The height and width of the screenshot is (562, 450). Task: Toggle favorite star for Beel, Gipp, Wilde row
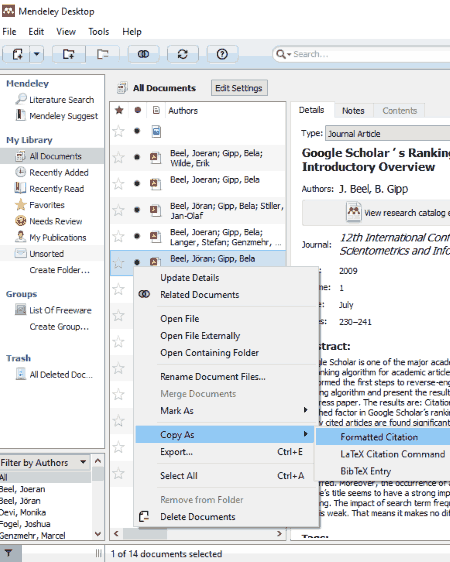pyautogui.click(x=119, y=157)
